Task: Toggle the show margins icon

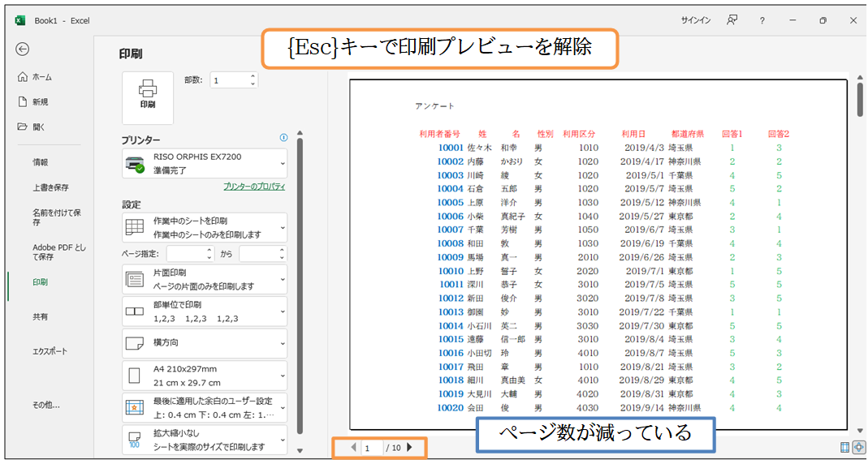Action: pyautogui.click(x=844, y=447)
